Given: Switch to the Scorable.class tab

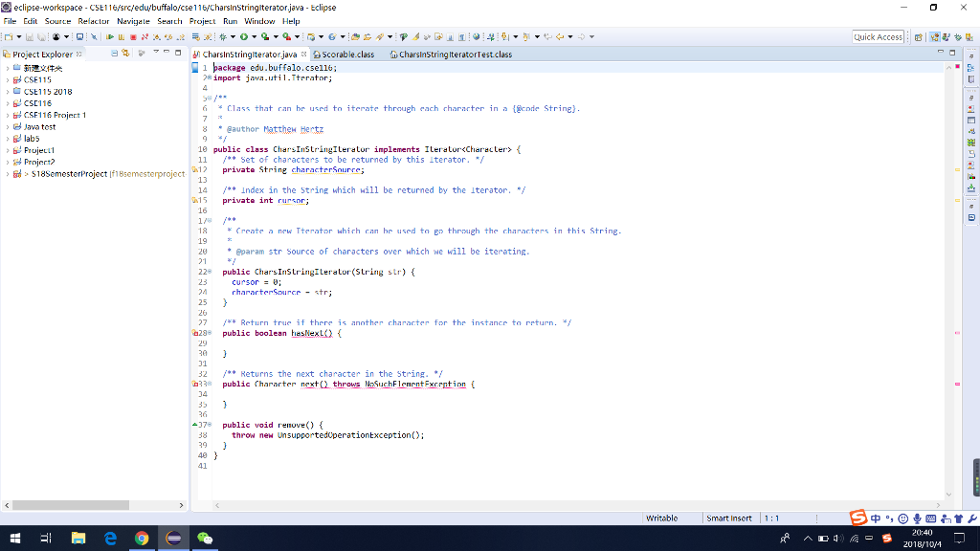Looking at the screenshot, I should 343,55.
